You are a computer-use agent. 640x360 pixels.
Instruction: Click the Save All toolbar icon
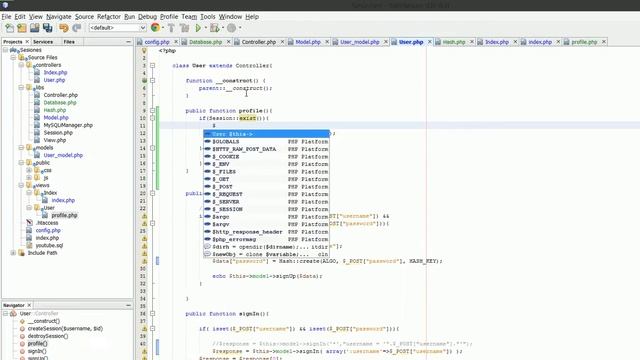point(48,28)
